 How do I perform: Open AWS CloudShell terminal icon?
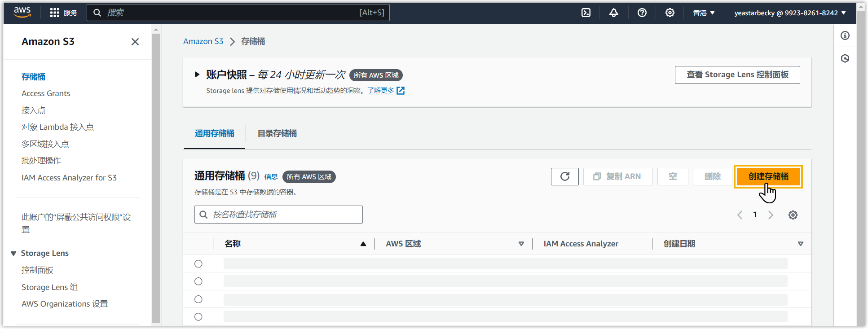586,13
